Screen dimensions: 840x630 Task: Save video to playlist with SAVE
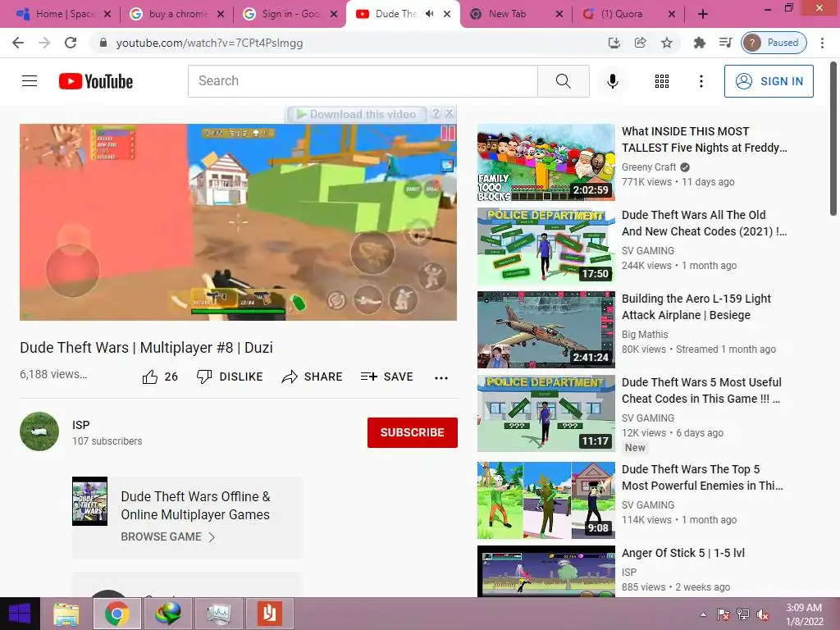click(x=387, y=377)
